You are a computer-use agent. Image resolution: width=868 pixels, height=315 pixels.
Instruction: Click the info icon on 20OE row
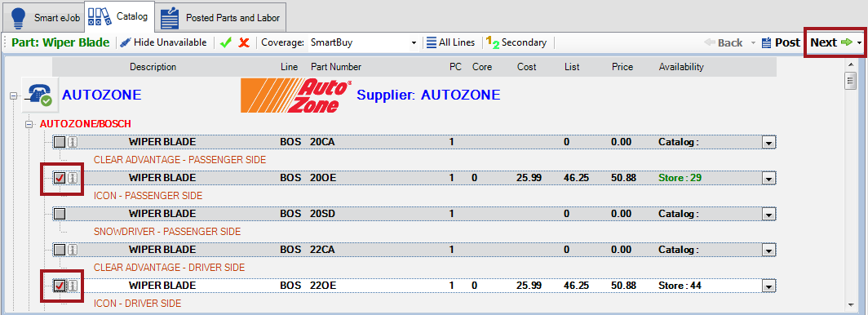(73, 178)
